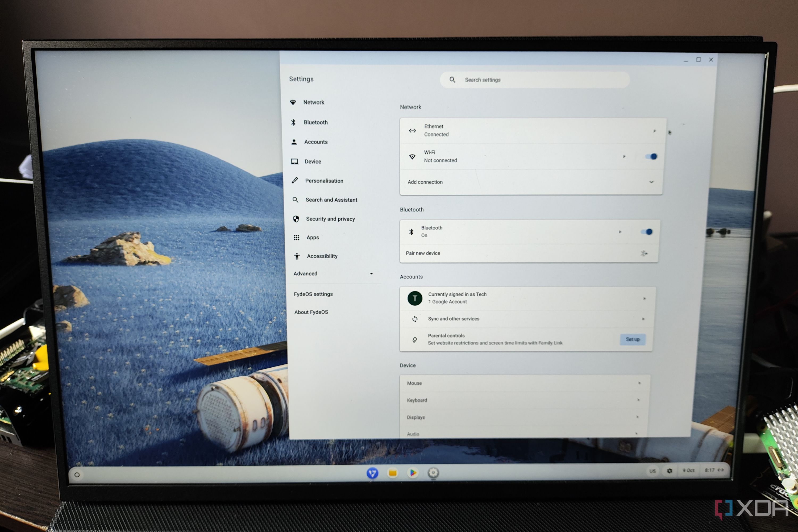Select Bluetooth in the settings menu
This screenshot has width=798, height=532.
tap(315, 122)
